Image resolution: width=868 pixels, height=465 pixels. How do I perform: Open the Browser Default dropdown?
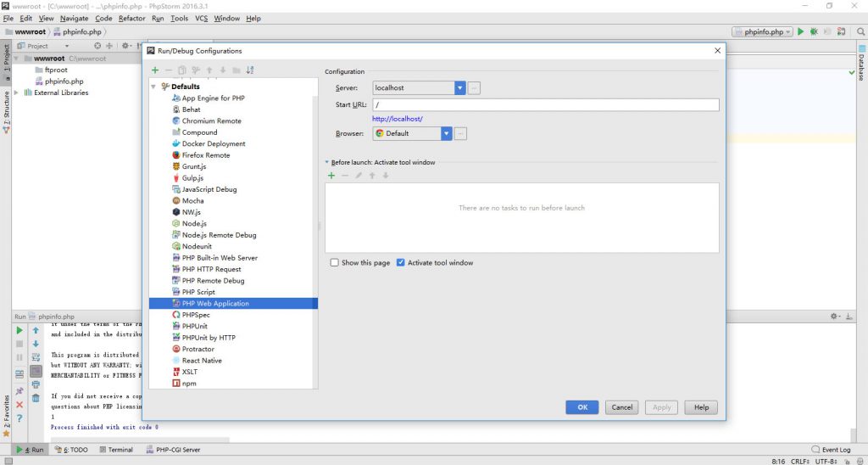tap(447, 133)
